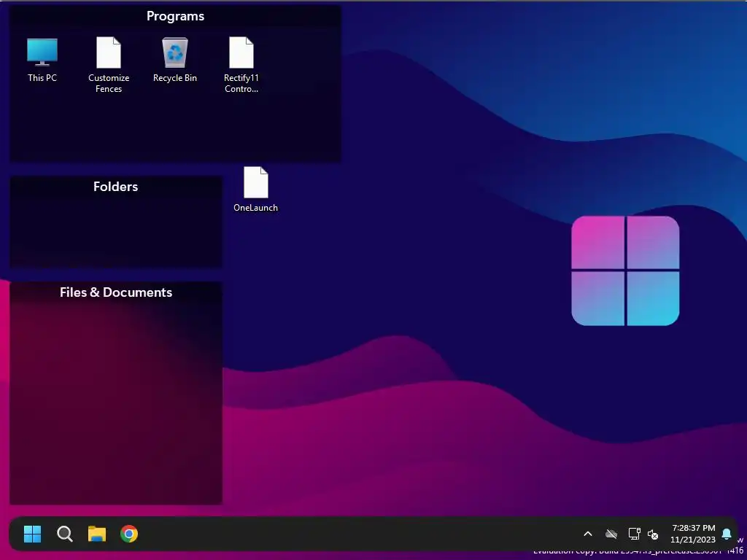Image resolution: width=747 pixels, height=560 pixels.
Task: Launch File Explorer from taskbar
Action: (97, 534)
